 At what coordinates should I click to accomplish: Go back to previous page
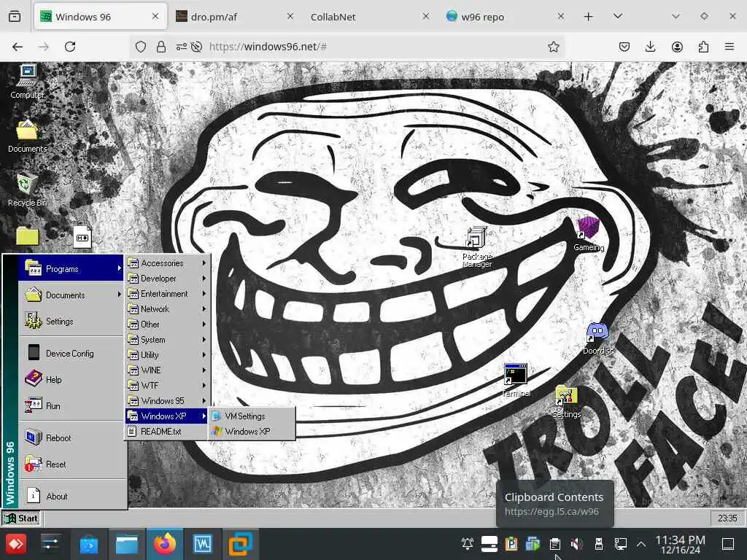(x=18, y=47)
